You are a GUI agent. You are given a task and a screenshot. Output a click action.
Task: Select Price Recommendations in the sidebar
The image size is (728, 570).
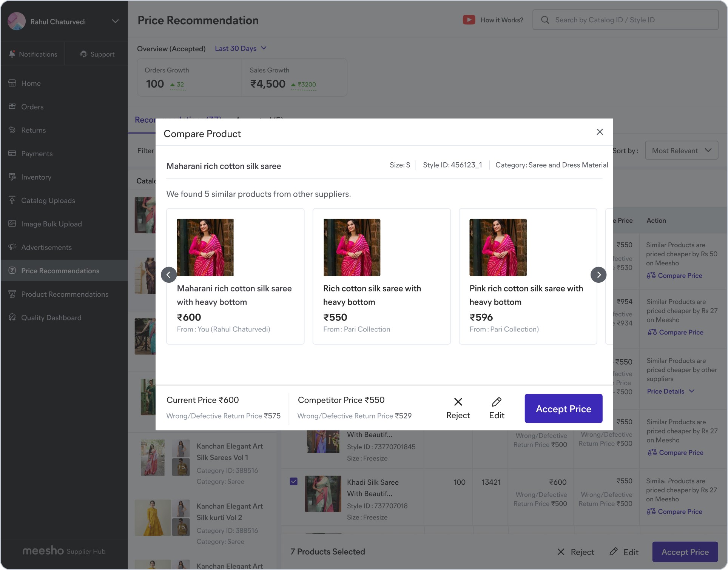tap(64, 270)
